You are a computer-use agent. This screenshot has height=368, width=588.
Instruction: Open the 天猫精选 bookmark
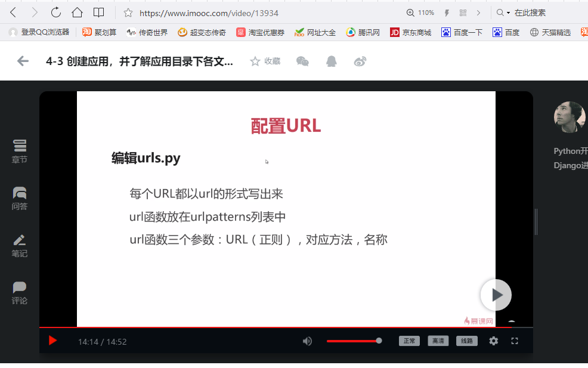coord(550,32)
